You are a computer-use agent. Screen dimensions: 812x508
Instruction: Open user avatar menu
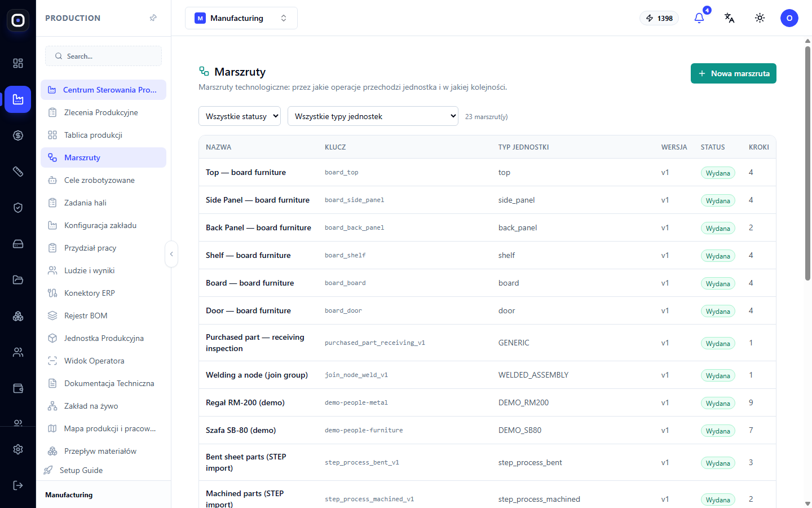tap(789, 18)
